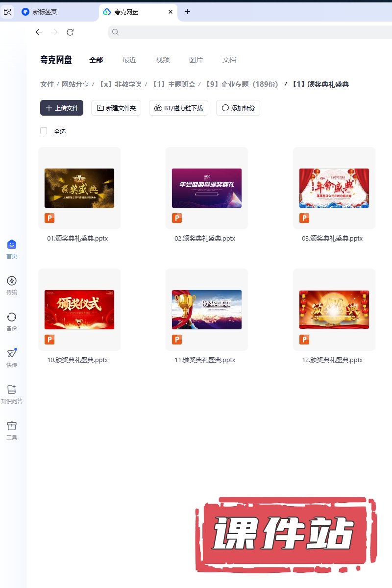This screenshot has width=392, height=588.
Task: Click the 上传文件 upload button
Action: tap(62, 108)
